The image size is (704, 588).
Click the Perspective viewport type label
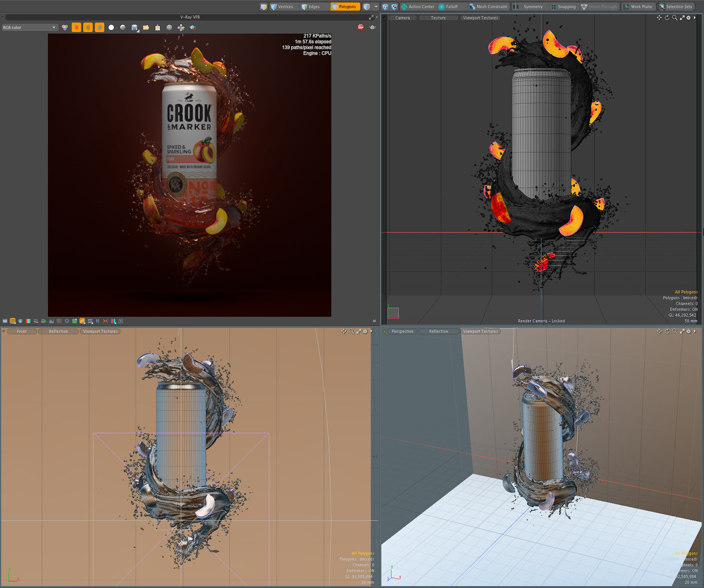(402, 331)
